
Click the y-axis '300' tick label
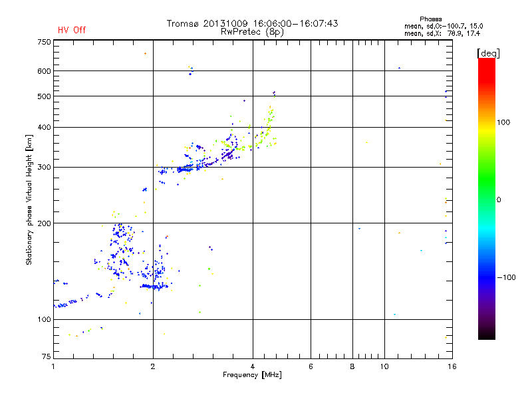point(44,168)
